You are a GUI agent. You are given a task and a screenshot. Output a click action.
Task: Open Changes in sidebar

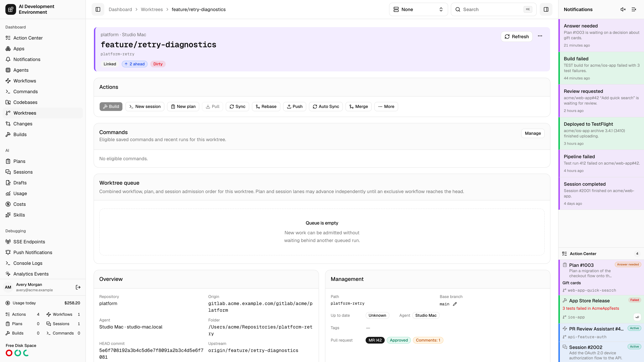coord(43,124)
